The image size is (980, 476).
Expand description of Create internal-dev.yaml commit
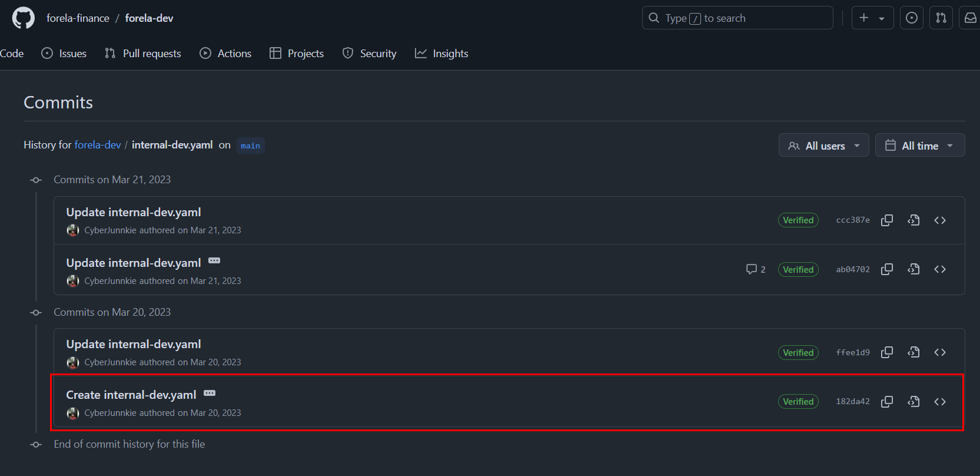(210, 393)
